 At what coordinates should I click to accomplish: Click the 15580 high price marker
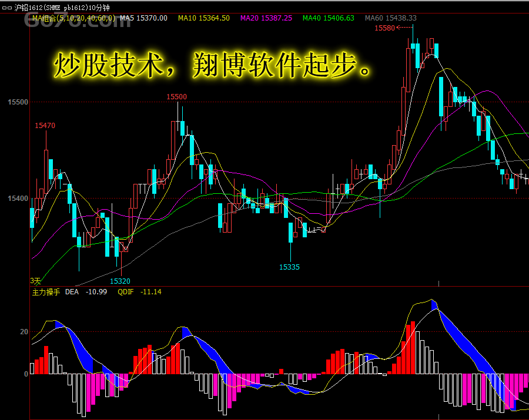(384, 28)
